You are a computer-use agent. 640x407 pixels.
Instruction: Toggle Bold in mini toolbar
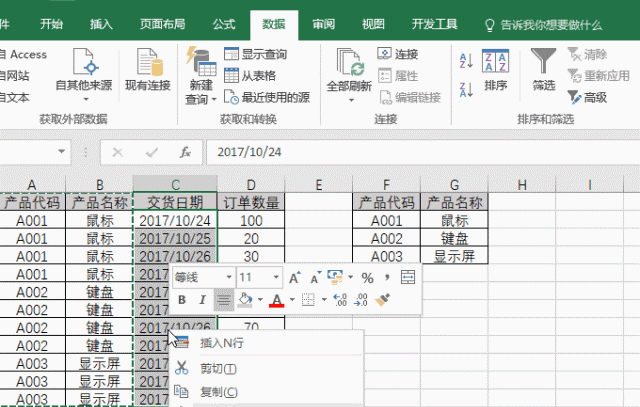182,299
